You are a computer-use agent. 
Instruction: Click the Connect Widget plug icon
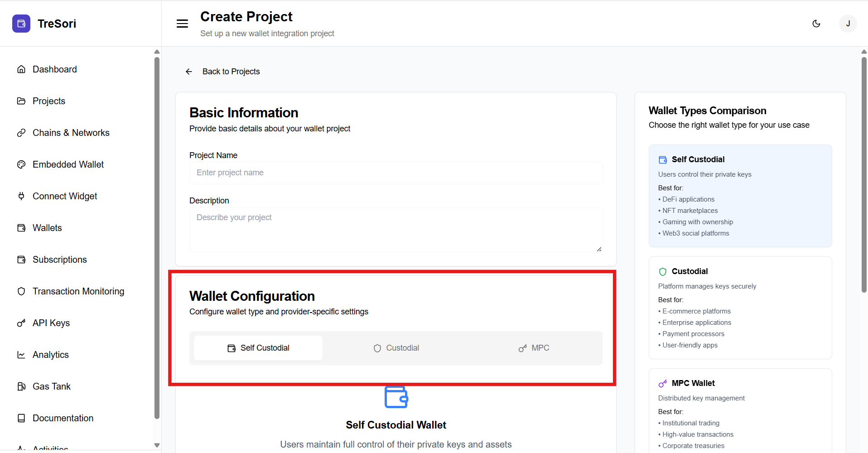coord(21,196)
